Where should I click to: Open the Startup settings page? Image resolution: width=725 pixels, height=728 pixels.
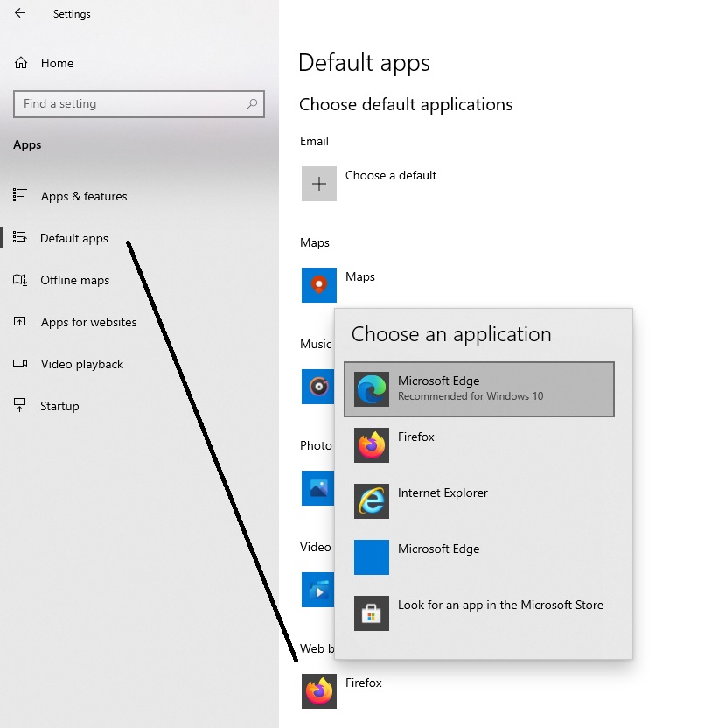pyautogui.click(x=59, y=406)
